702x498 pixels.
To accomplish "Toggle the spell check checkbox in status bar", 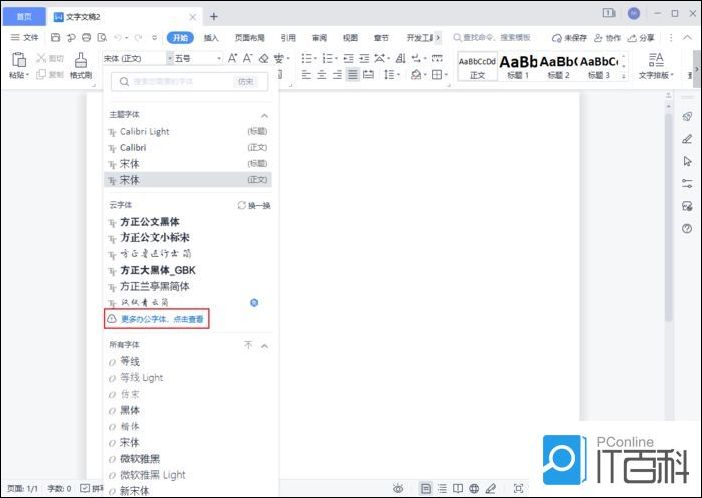I will tap(85, 488).
